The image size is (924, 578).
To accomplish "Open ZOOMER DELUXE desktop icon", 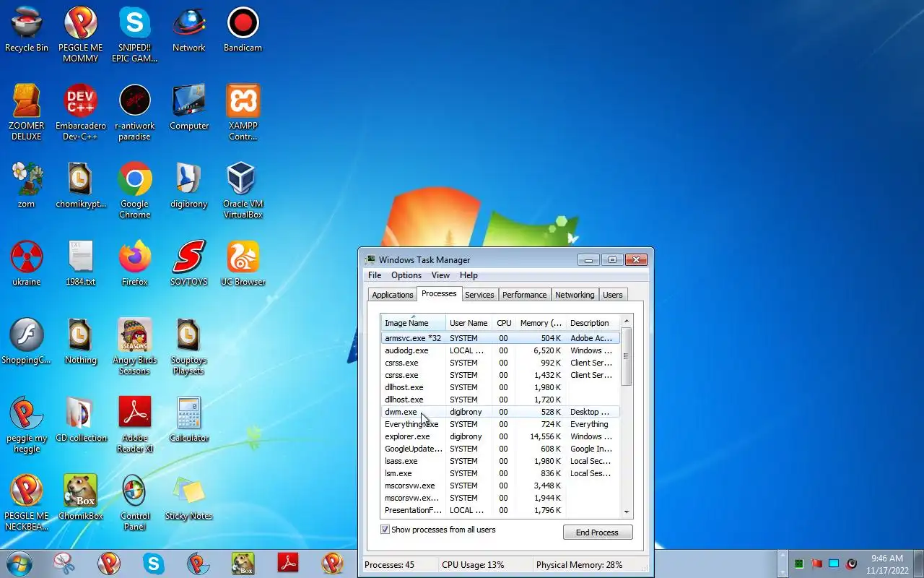I will pos(27,113).
